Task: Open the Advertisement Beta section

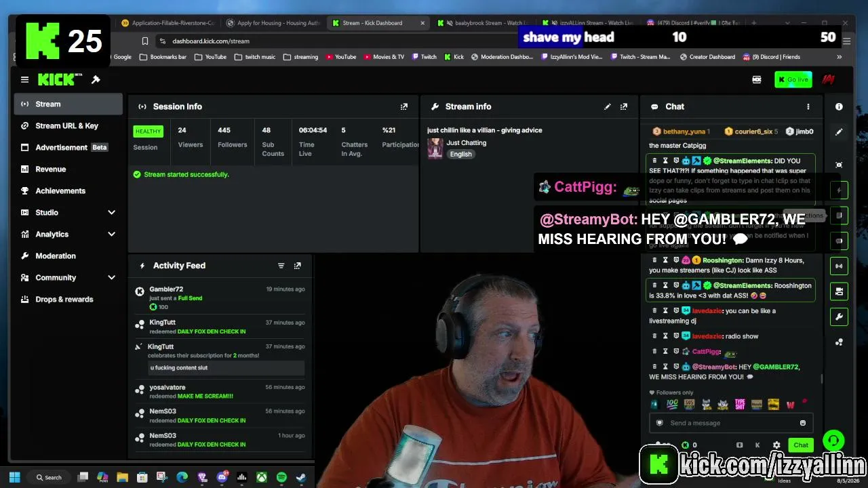Action: [x=68, y=147]
